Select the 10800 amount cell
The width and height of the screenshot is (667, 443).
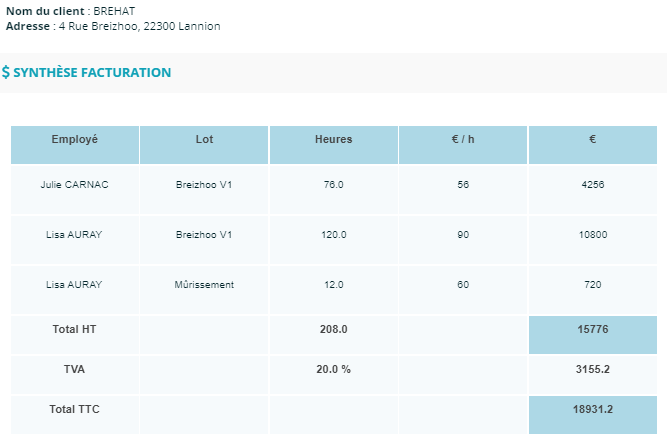pos(593,235)
